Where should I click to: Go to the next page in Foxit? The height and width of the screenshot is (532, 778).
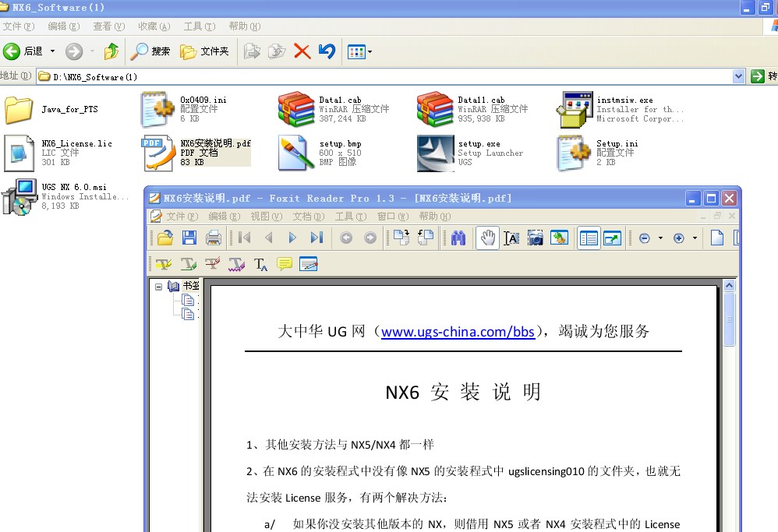tap(292, 238)
